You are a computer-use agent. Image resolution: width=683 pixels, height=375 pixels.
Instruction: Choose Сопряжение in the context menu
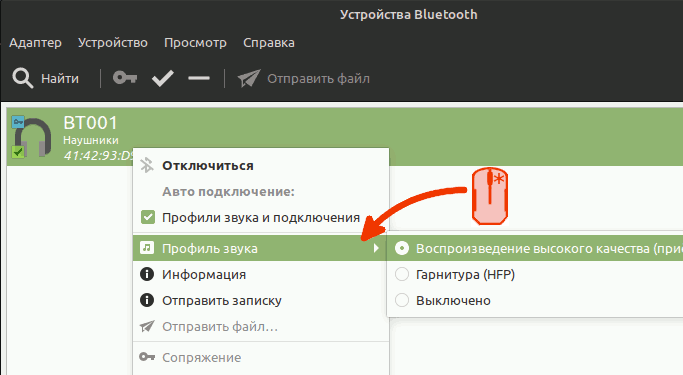261,358
